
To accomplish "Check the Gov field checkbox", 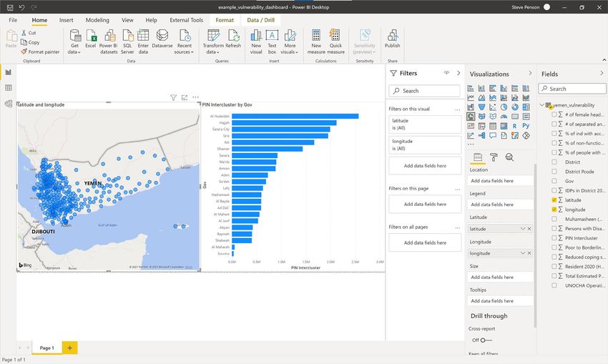I will click(554, 181).
